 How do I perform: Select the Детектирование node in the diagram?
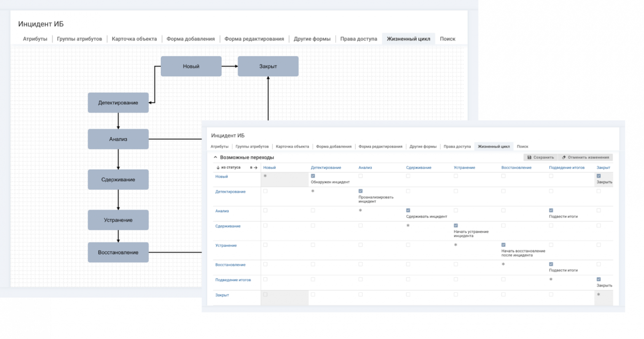click(x=118, y=103)
